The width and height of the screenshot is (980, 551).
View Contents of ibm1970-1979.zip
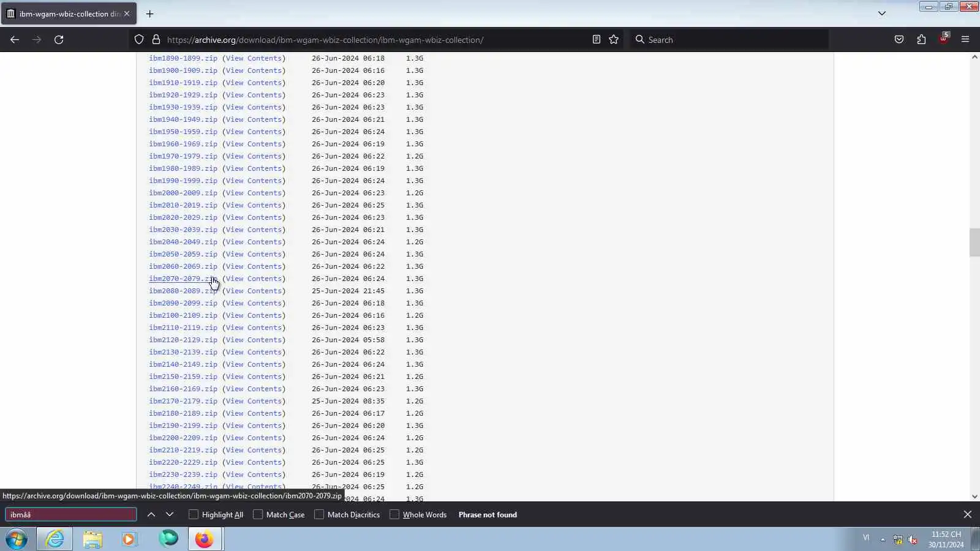click(x=254, y=156)
